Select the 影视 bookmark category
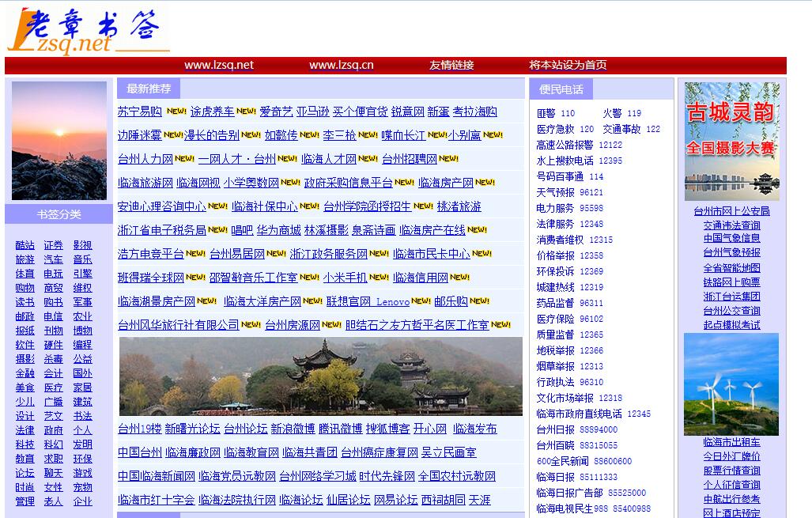This screenshot has width=812, height=518. click(x=82, y=245)
